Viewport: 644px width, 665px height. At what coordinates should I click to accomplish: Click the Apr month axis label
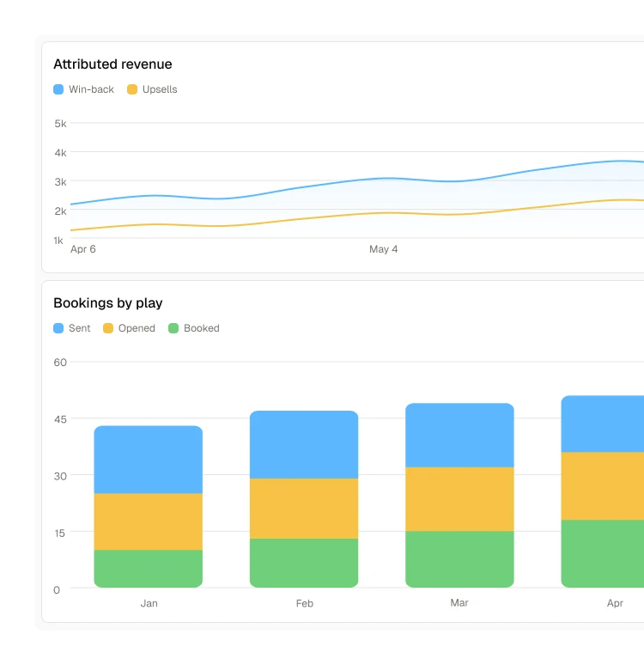pos(615,603)
